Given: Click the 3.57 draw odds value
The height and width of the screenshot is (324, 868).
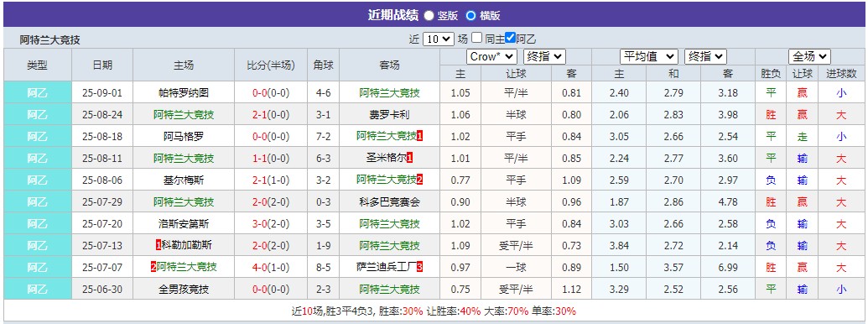Looking at the screenshot, I should 673,267.
